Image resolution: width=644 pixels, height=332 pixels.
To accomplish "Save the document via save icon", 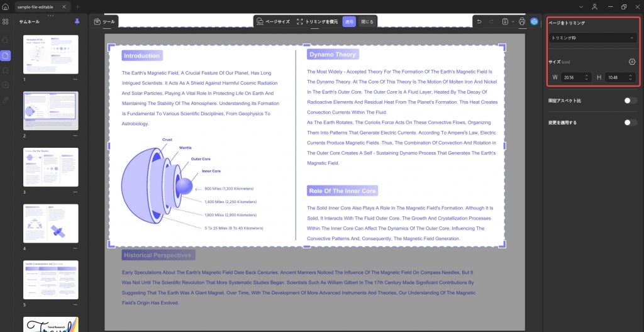I will click(505, 21).
